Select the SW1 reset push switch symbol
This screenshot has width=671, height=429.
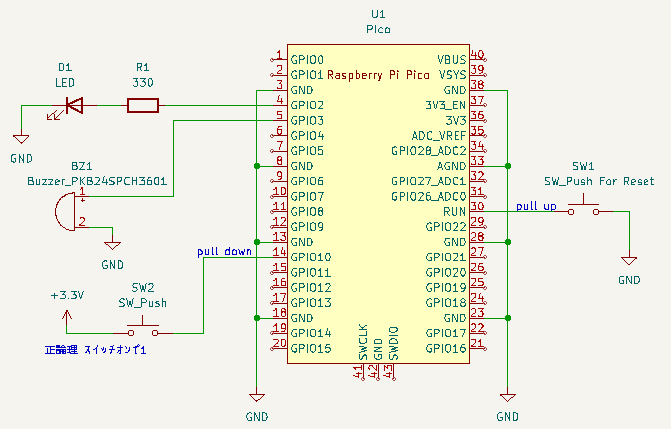point(584,206)
